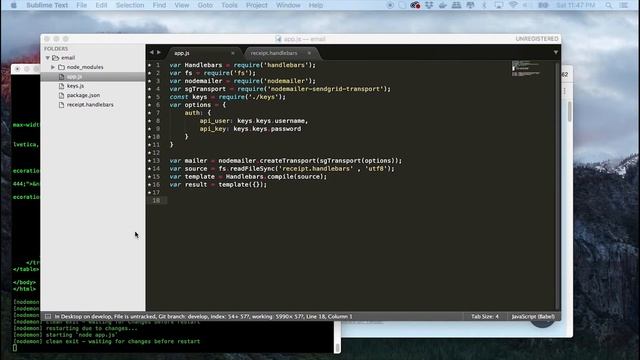Click the Dropbox menu bar icon
Viewport: 640px width, 360px height.
point(429,5)
